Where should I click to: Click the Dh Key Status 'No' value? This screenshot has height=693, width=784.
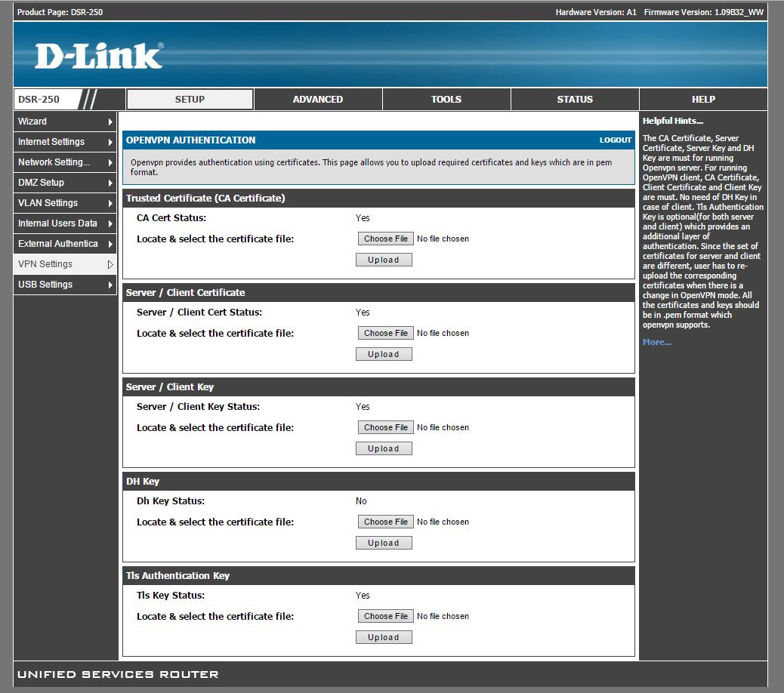pyautogui.click(x=361, y=501)
